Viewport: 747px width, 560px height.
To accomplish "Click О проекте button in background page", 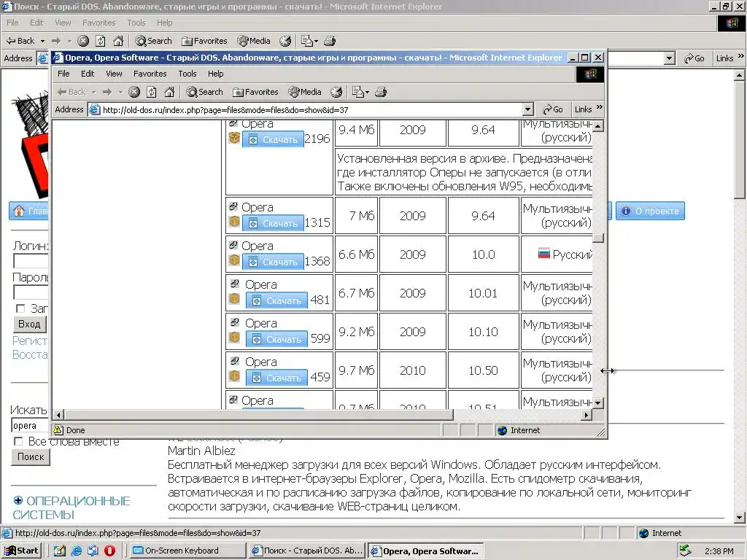I will pyautogui.click(x=650, y=211).
